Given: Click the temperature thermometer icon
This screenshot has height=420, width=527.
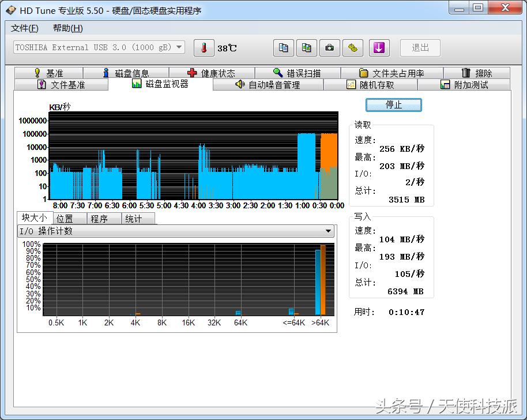Looking at the screenshot, I should (x=204, y=48).
